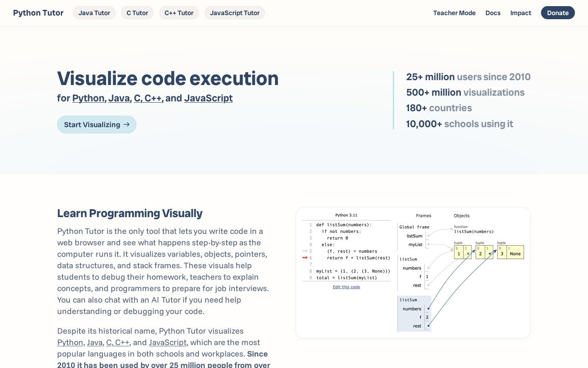Click the listSum visualization demo image
Screen dimensions: 588x368
[x=413, y=273]
